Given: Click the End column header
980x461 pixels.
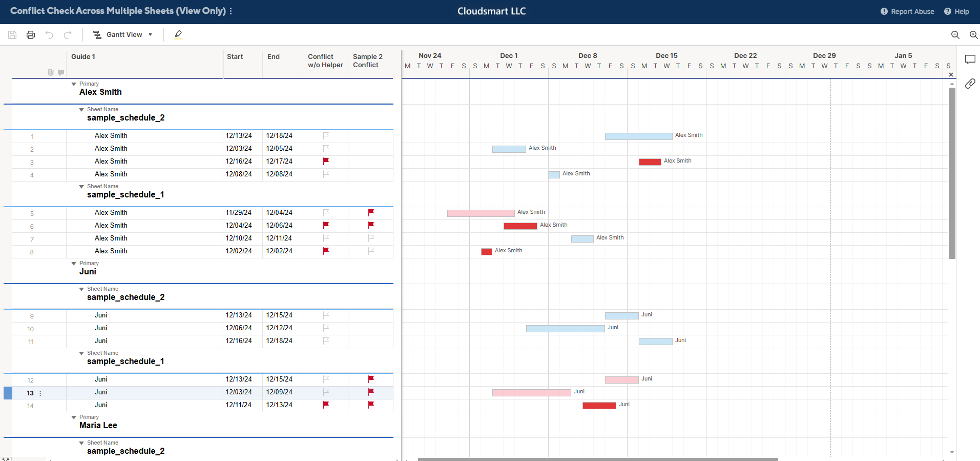Looking at the screenshot, I should coord(283,64).
